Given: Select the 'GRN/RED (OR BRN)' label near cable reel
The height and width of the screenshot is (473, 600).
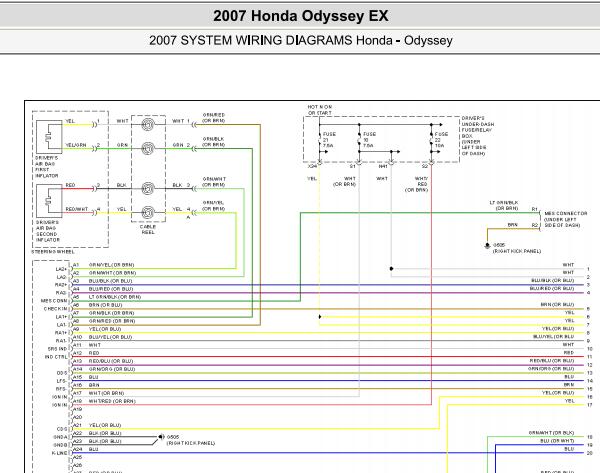Looking at the screenshot, I should pyautogui.click(x=214, y=117).
